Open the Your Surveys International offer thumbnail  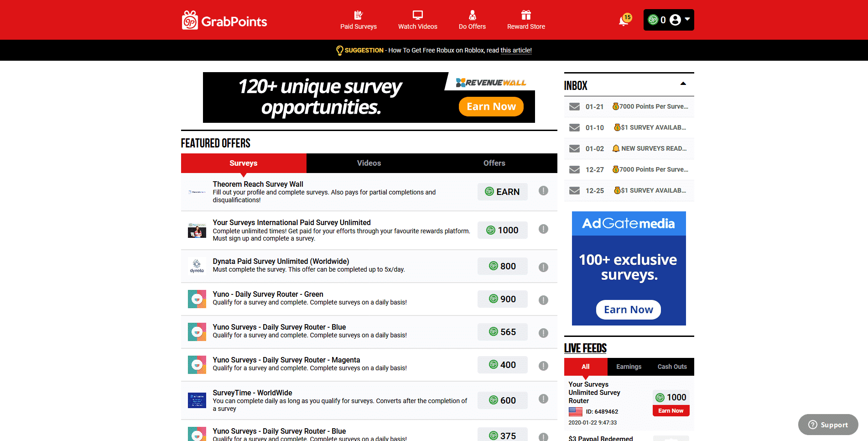point(197,231)
